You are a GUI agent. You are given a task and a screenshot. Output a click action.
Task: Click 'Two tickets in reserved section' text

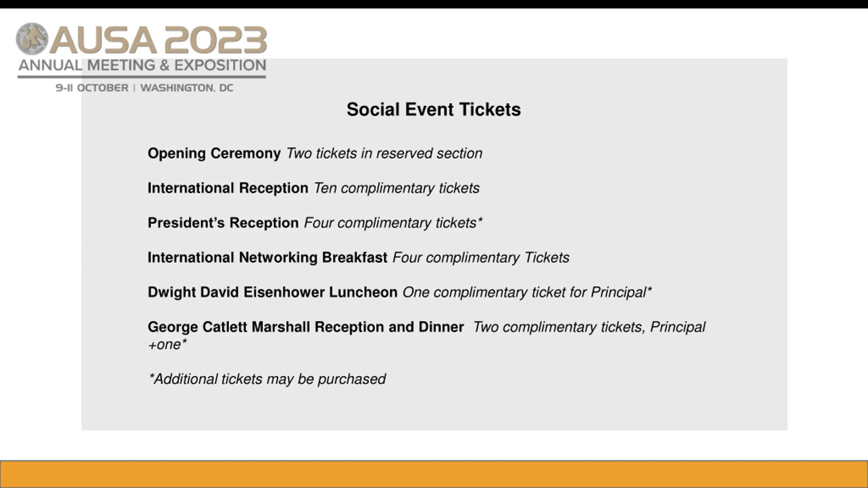(384, 154)
